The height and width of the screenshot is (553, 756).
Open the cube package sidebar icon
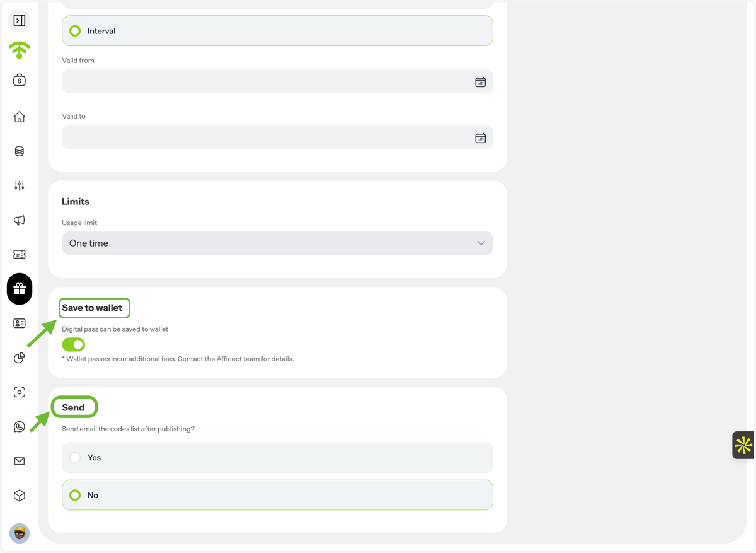click(x=20, y=496)
